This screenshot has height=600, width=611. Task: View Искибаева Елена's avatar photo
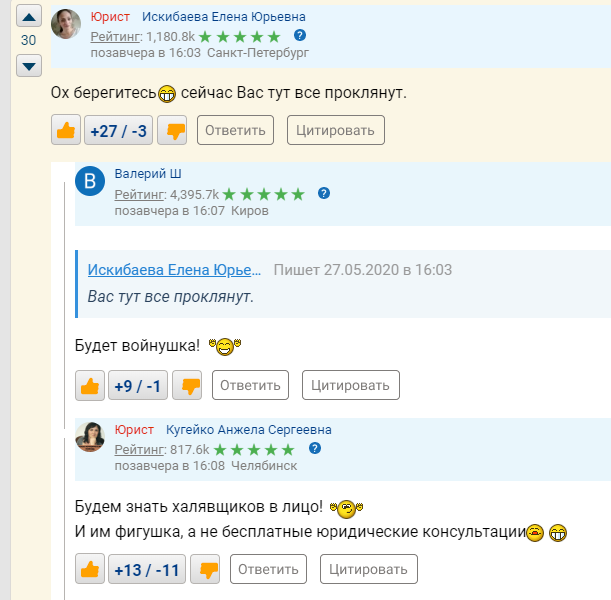[66, 25]
